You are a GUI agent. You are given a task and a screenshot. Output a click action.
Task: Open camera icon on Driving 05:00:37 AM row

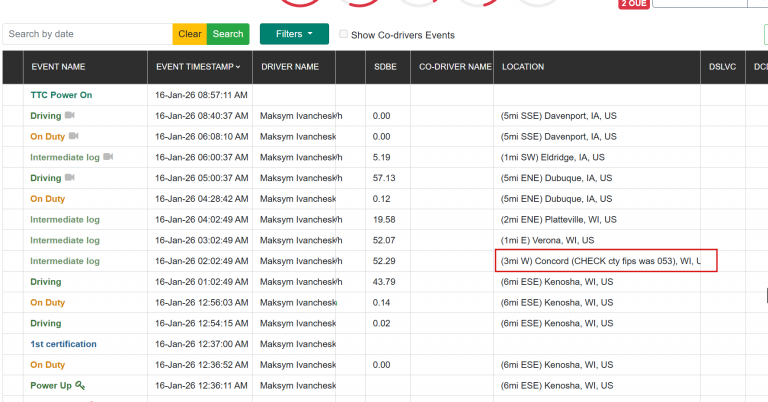point(70,177)
